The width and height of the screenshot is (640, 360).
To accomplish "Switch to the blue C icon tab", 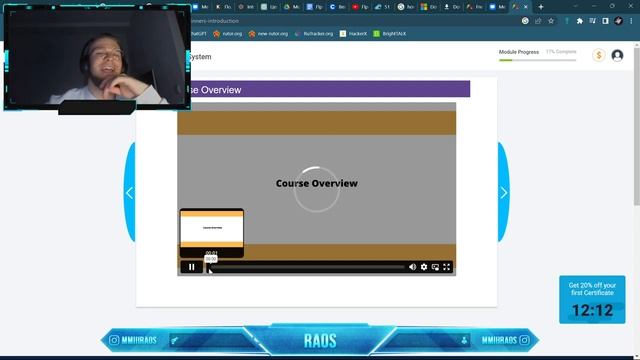I will tap(337, 7).
